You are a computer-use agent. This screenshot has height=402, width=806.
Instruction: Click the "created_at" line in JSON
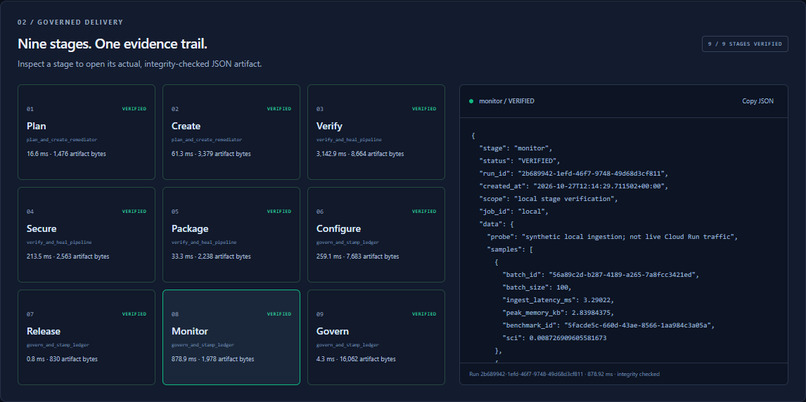(x=574, y=186)
